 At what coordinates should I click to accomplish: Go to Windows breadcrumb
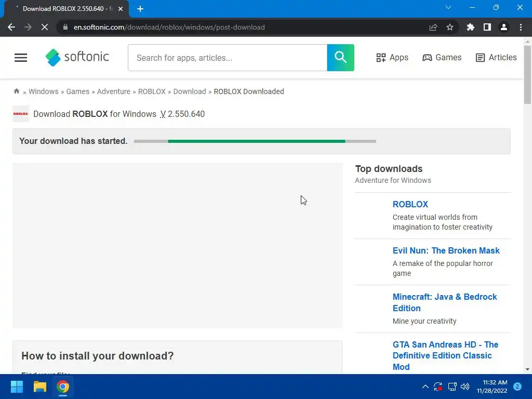[44, 91]
